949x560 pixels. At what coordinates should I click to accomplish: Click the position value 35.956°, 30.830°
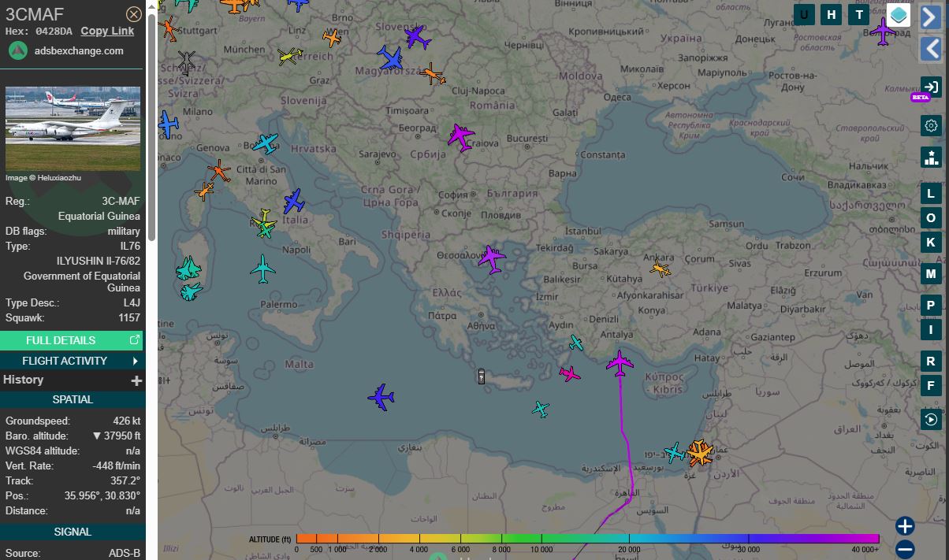tap(102, 495)
